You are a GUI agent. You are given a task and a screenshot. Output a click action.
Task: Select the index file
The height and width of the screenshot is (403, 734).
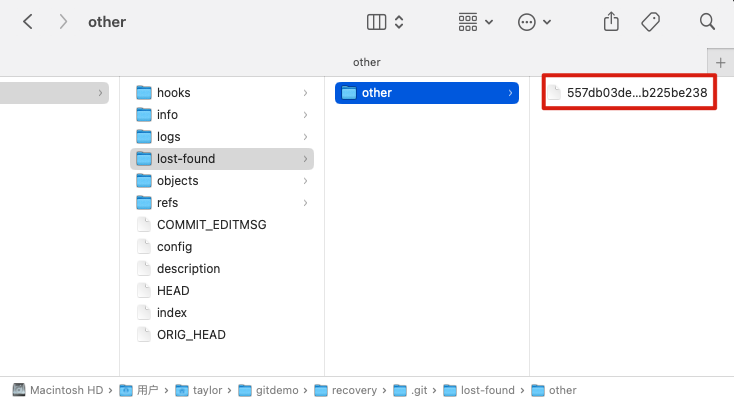click(x=222, y=313)
